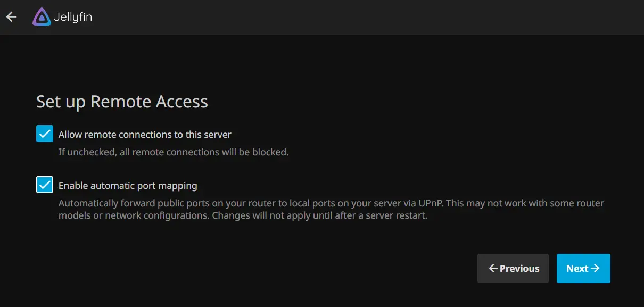Toggle via the 'Enable automatic port mapping' label
The height and width of the screenshot is (307, 644).
click(128, 186)
